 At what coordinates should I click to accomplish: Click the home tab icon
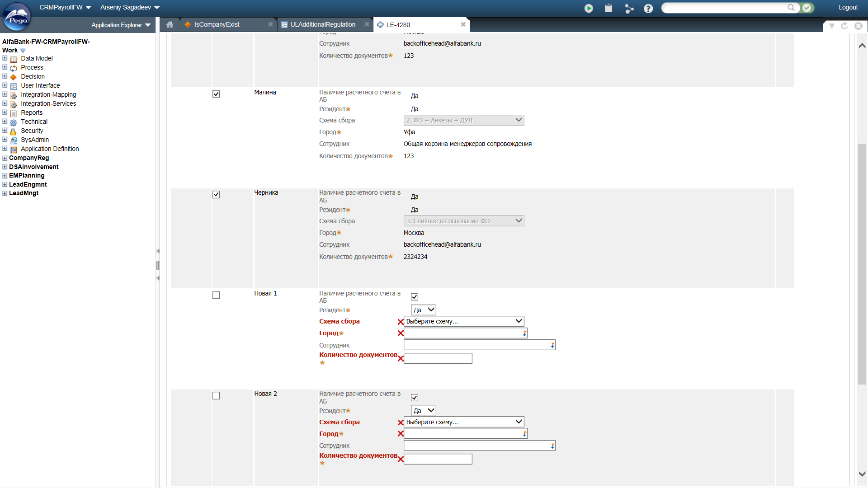tap(170, 24)
